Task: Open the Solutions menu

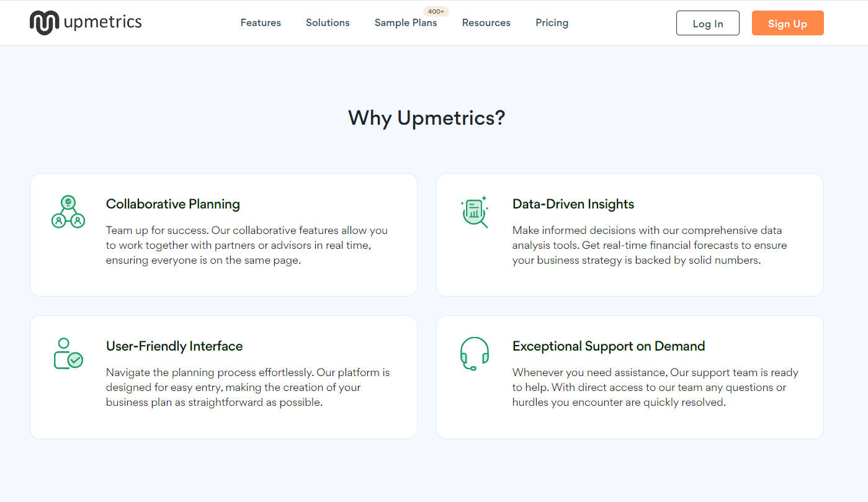Action: [328, 23]
